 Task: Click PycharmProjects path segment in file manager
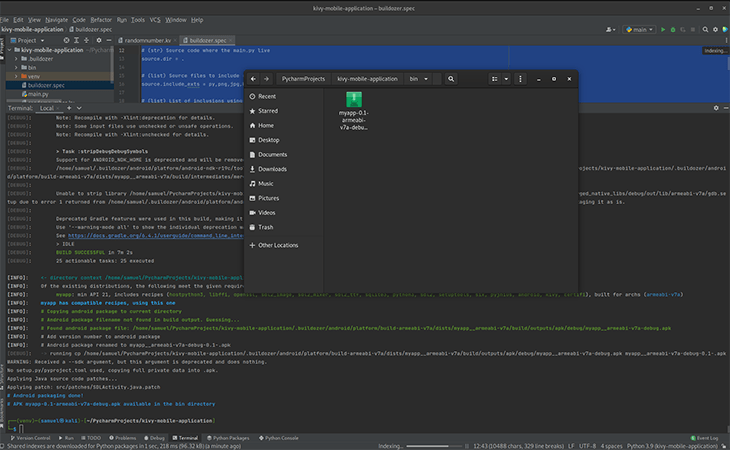304,79
